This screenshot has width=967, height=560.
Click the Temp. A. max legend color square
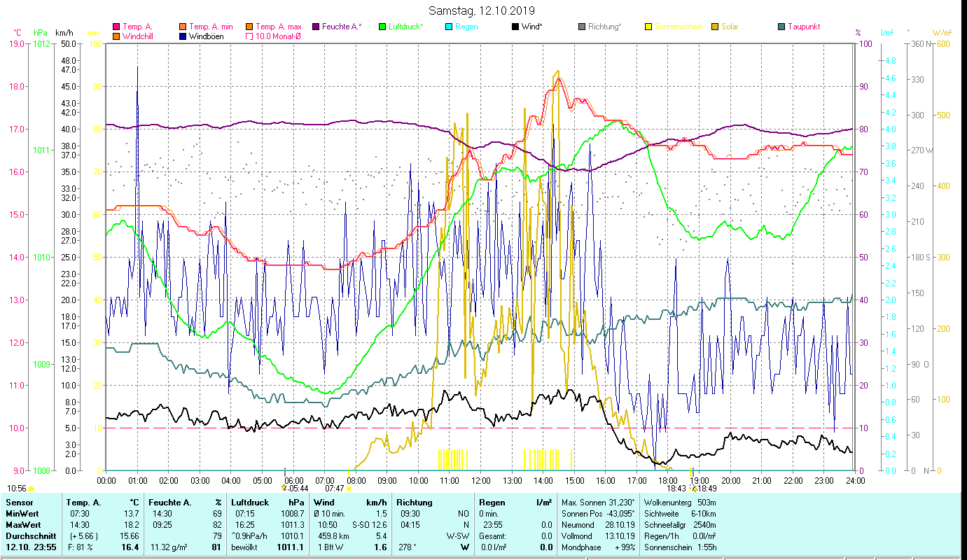click(250, 27)
